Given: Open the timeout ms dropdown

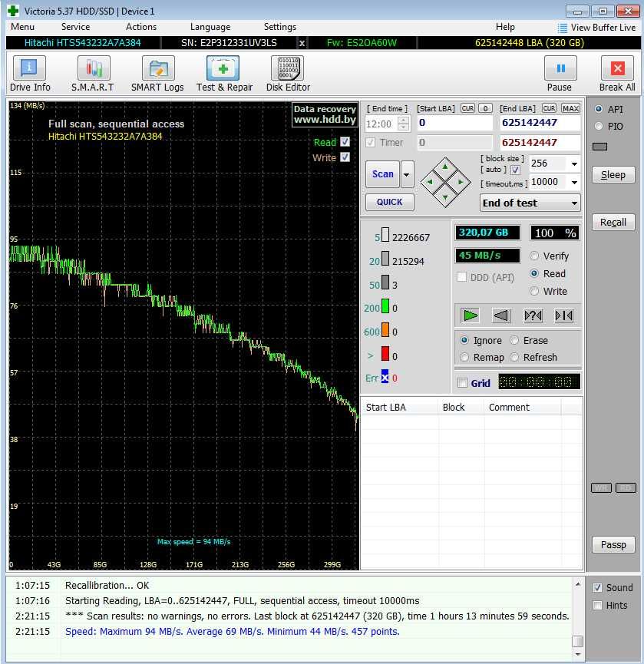Looking at the screenshot, I should pyautogui.click(x=574, y=182).
